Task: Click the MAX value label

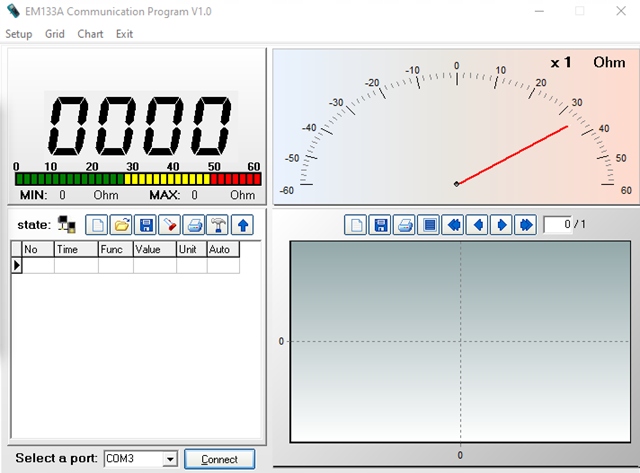Action: tap(165, 195)
